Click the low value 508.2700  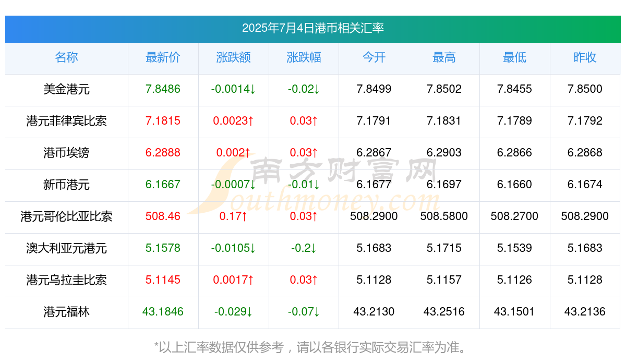pos(514,216)
